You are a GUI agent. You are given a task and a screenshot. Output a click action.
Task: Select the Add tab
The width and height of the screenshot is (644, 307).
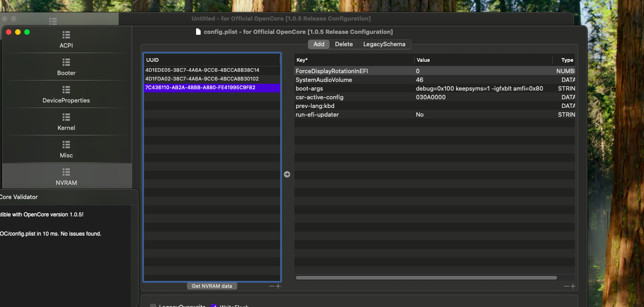pyautogui.click(x=319, y=44)
